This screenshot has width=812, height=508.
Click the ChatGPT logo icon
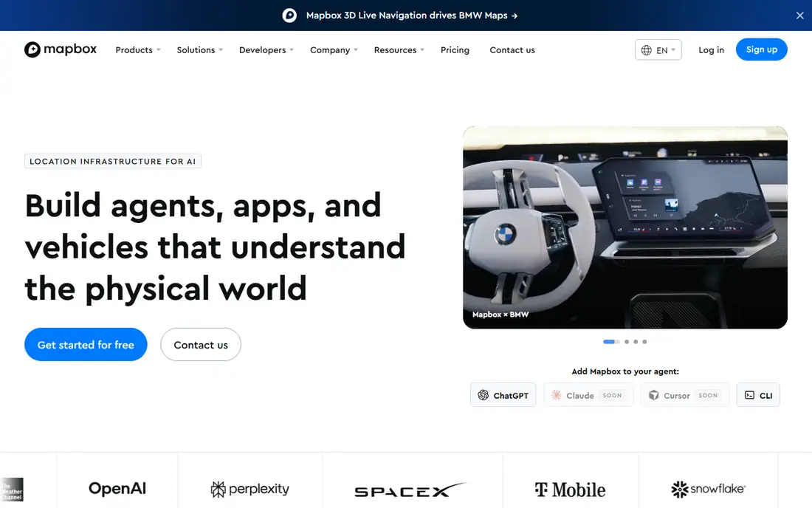[484, 395]
